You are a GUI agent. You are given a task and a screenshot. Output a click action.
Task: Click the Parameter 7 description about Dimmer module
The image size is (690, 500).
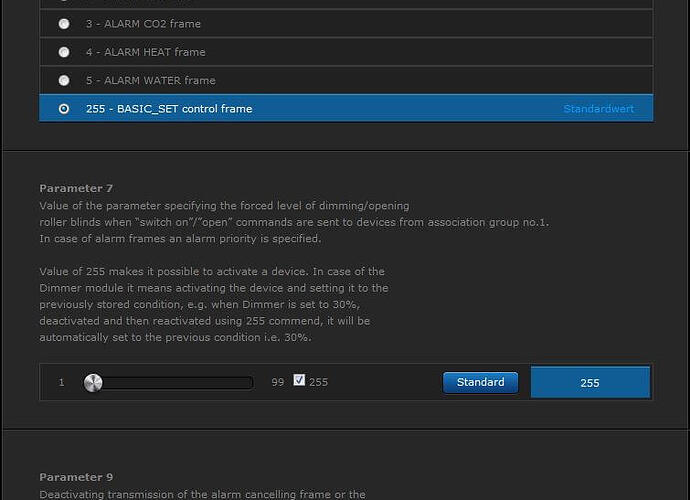click(x=214, y=305)
